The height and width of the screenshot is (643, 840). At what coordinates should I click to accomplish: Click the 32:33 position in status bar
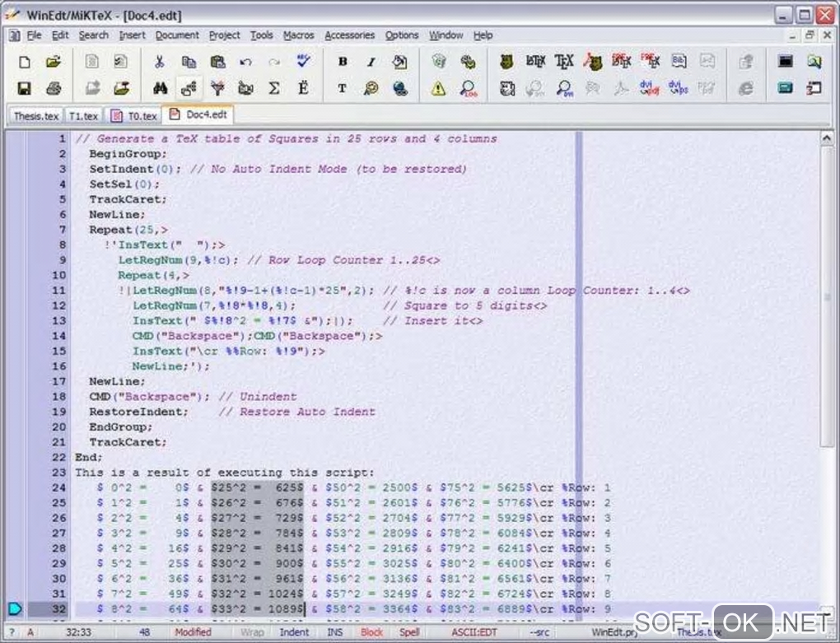pos(78,632)
